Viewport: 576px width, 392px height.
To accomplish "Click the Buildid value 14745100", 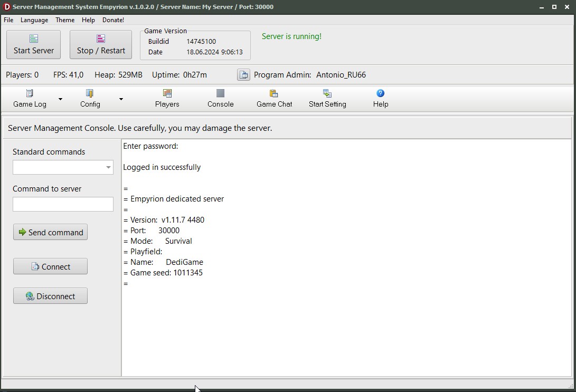I will (201, 42).
